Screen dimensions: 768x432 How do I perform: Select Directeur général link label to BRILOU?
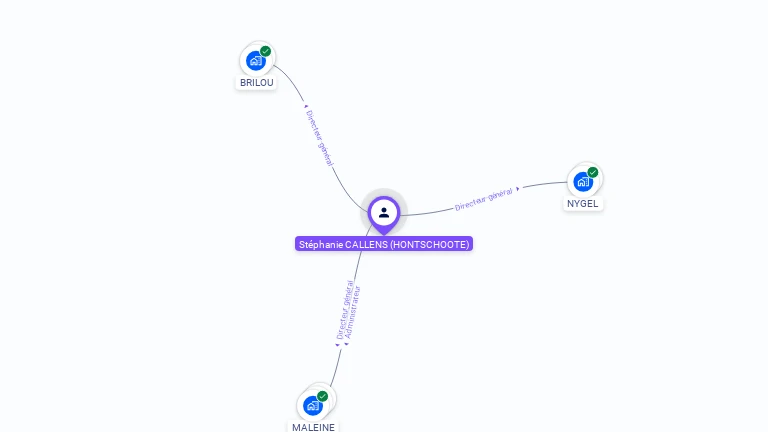click(319, 138)
